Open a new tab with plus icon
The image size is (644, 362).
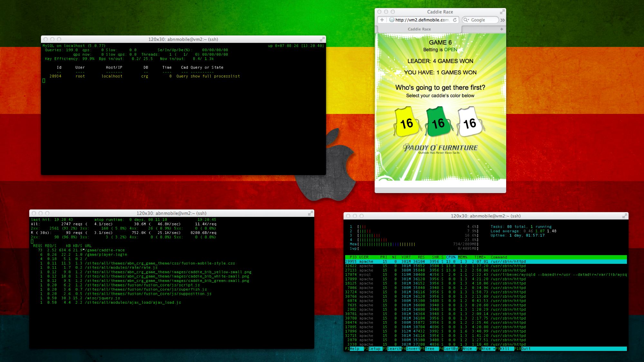point(501,29)
